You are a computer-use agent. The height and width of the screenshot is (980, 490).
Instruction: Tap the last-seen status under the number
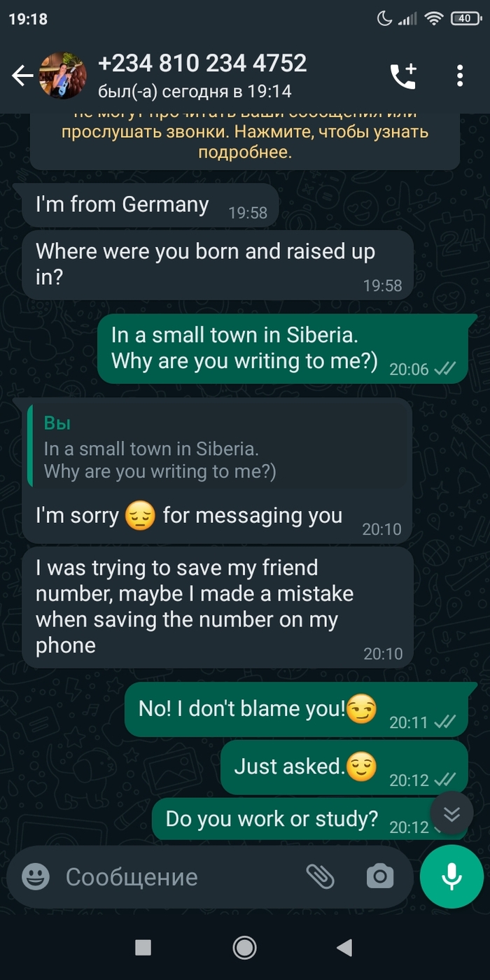195,91
